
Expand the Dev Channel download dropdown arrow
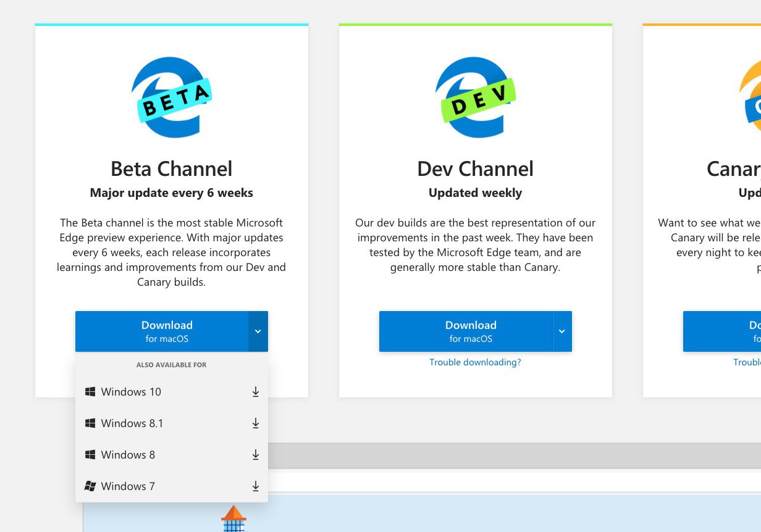click(x=562, y=331)
